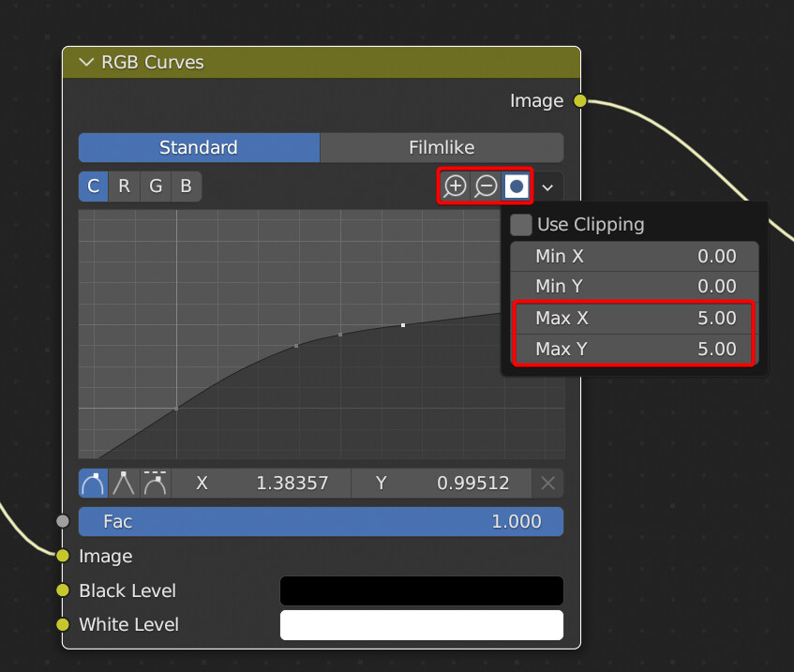Click the Min Y value field

[x=635, y=286]
